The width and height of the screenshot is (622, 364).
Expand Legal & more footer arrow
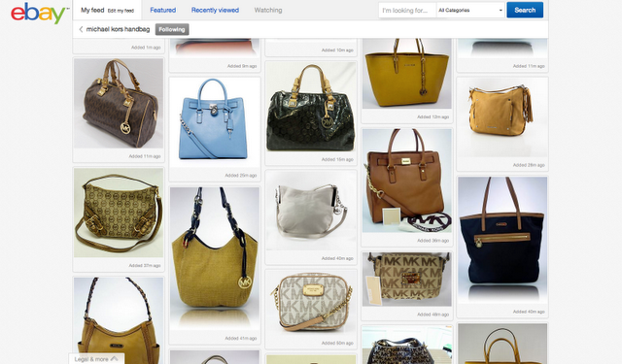[x=115, y=359]
